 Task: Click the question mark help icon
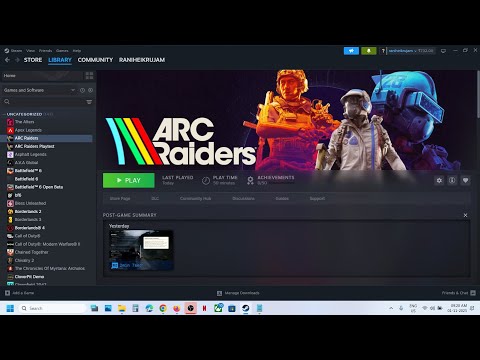(383, 51)
